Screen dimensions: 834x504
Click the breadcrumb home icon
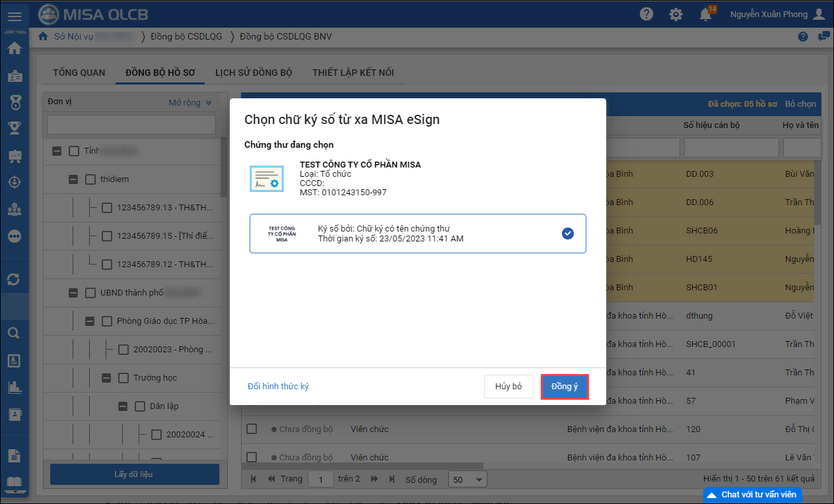44,36
